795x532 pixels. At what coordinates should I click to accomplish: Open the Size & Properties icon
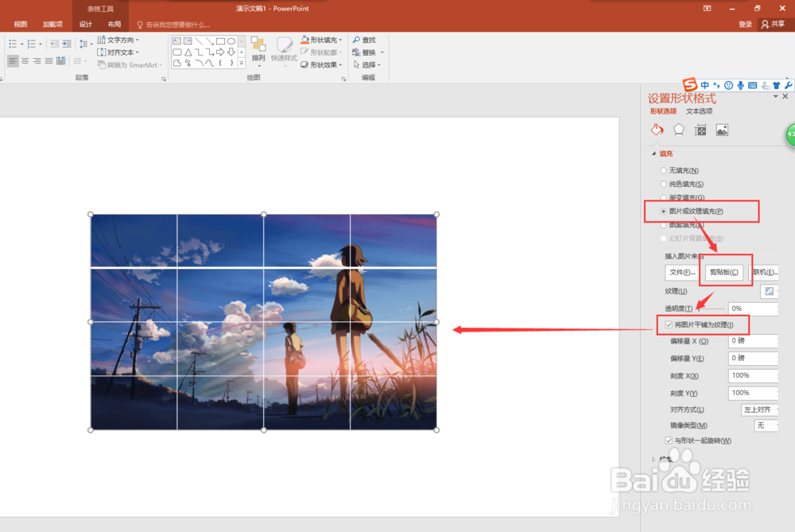tap(700, 130)
